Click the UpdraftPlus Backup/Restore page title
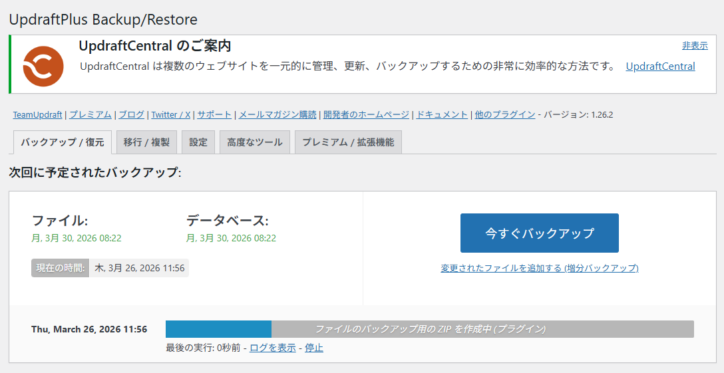 (x=103, y=19)
